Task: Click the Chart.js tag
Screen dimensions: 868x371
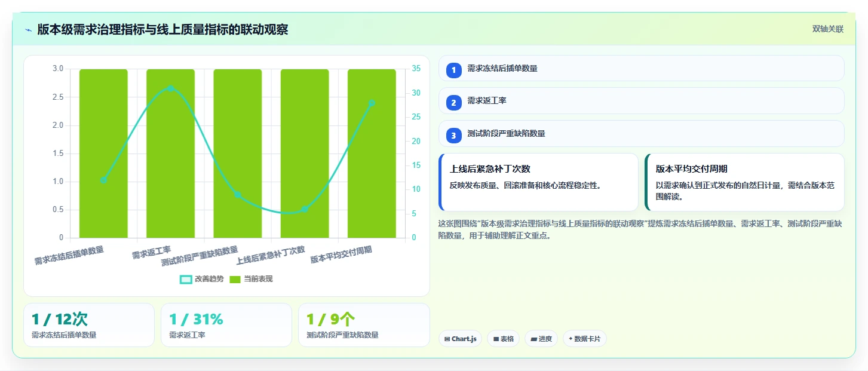Action: pos(460,339)
